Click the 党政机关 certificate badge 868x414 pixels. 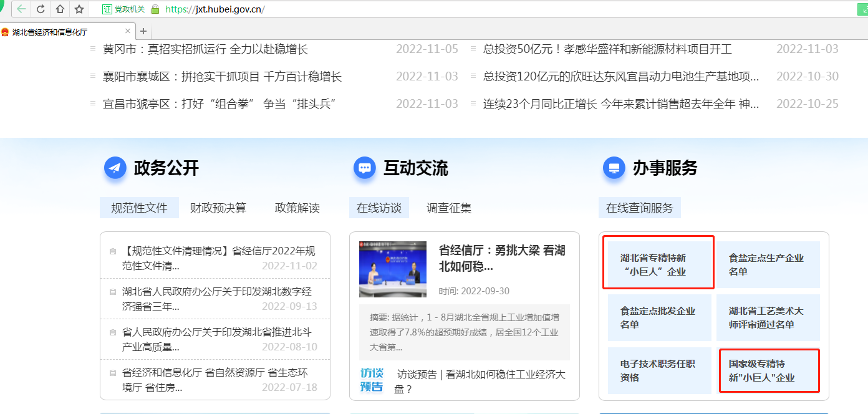(123, 9)
